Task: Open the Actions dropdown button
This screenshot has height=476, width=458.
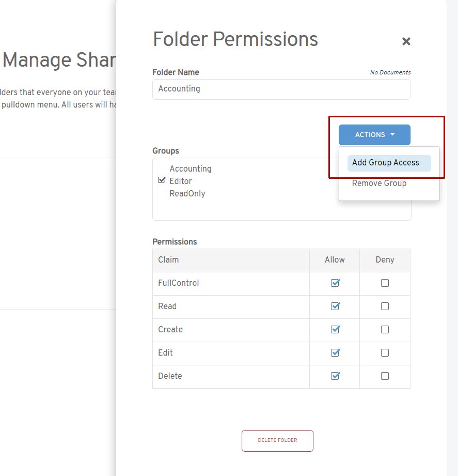Action: point(374,135)
